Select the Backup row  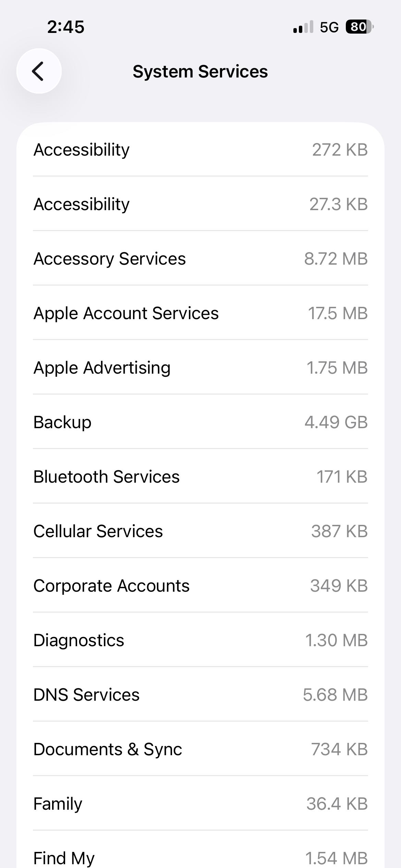point(200,422)
